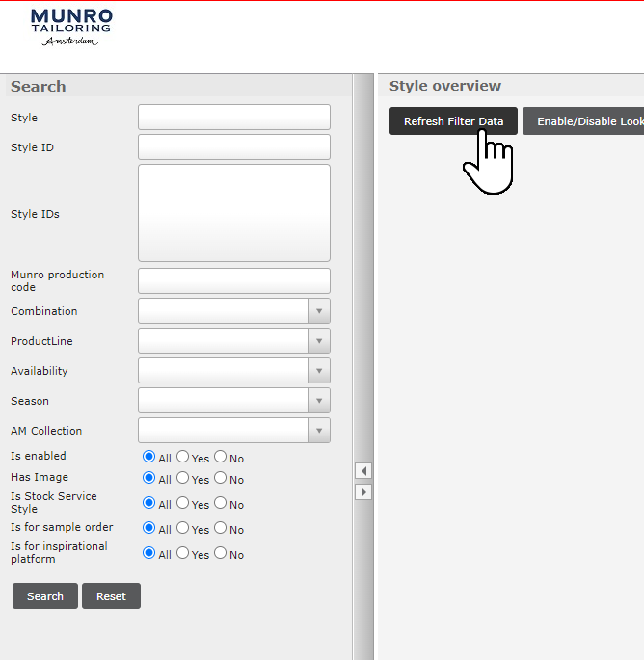Set inspirational platform filter to All
Screen dimensions: 644x660
click(x=149, y=553)
